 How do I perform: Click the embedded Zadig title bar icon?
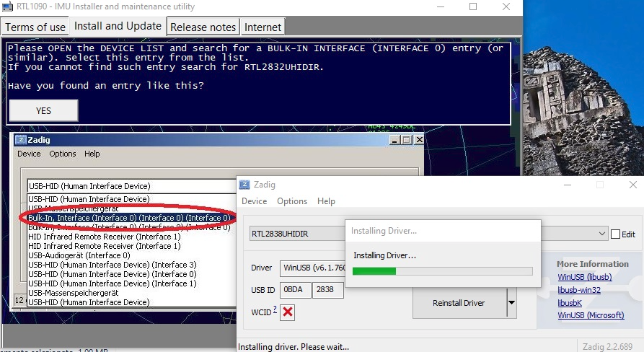coord(20,140)
